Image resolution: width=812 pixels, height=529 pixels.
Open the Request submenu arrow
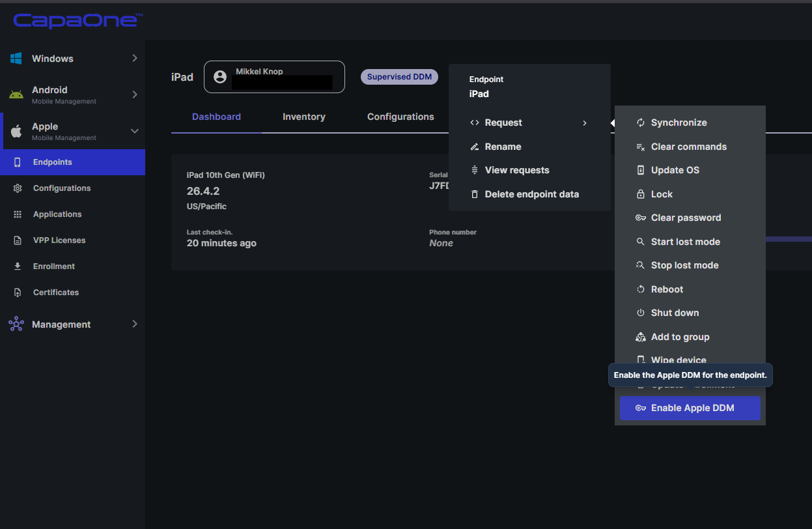(585, 122)
